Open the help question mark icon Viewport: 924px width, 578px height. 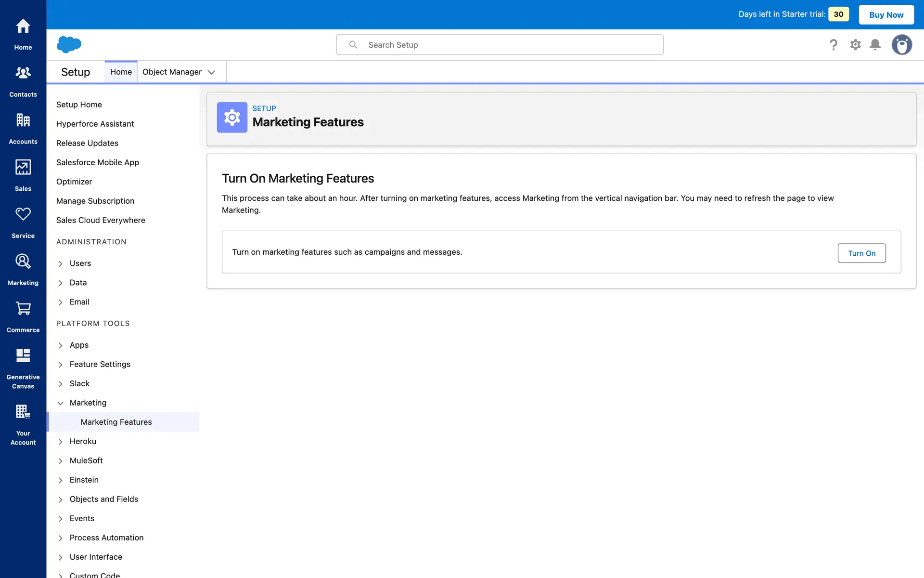(834, 45)
